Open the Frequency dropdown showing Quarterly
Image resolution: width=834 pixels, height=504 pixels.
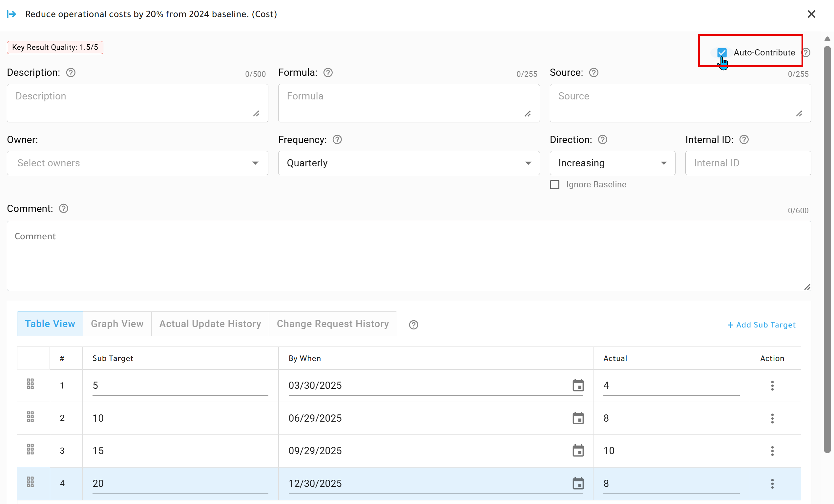408,163
